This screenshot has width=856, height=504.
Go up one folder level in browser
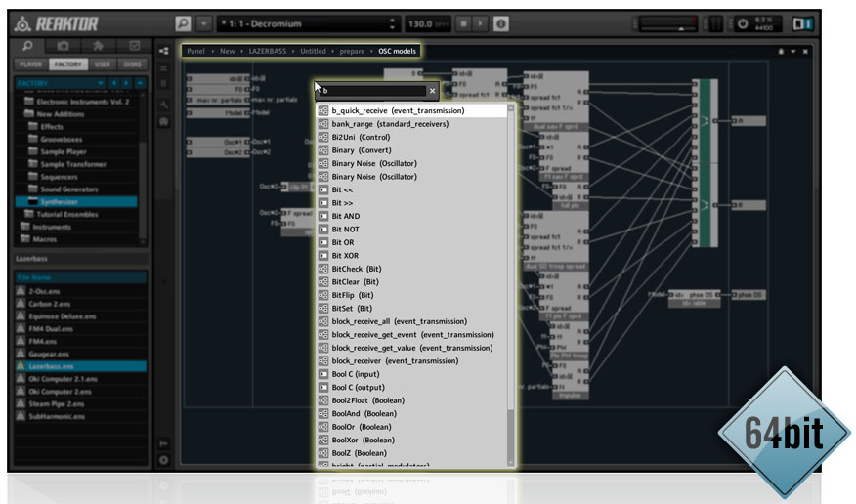[x=140, y=83]
